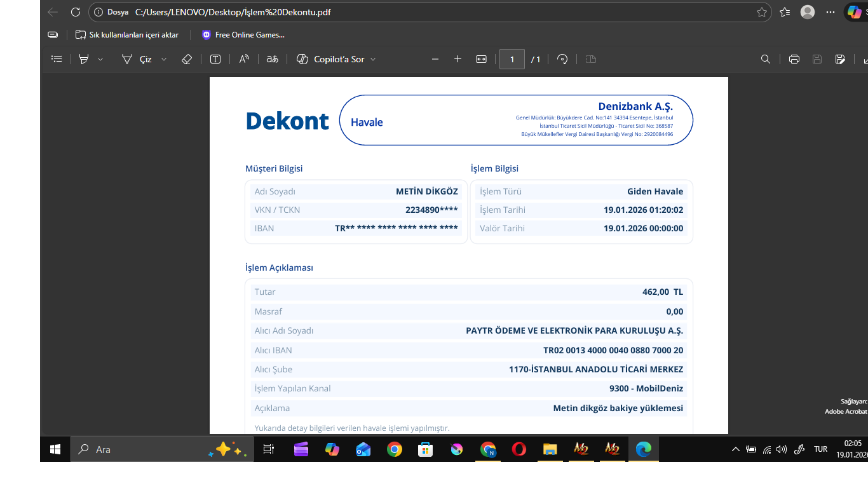Open Microsoft Store from the taskbar
This screenshot has height=488, width=868.
425,449
